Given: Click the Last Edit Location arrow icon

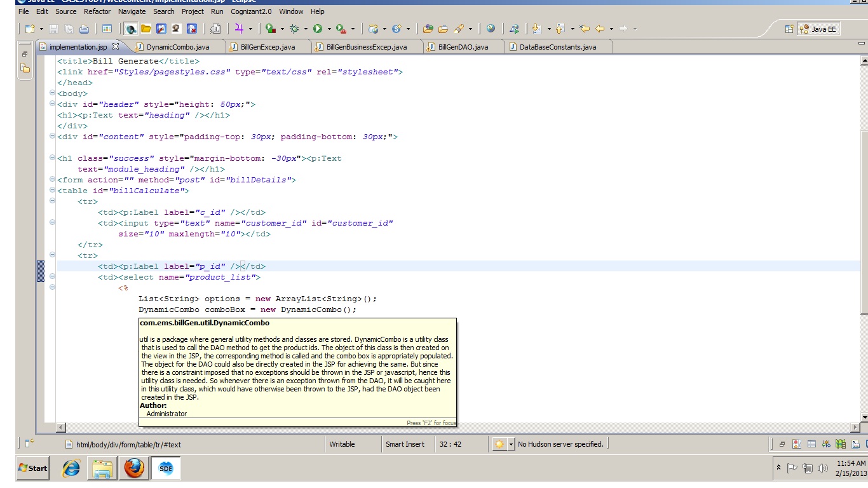Looking at the screenshot, I should [585, 29].
